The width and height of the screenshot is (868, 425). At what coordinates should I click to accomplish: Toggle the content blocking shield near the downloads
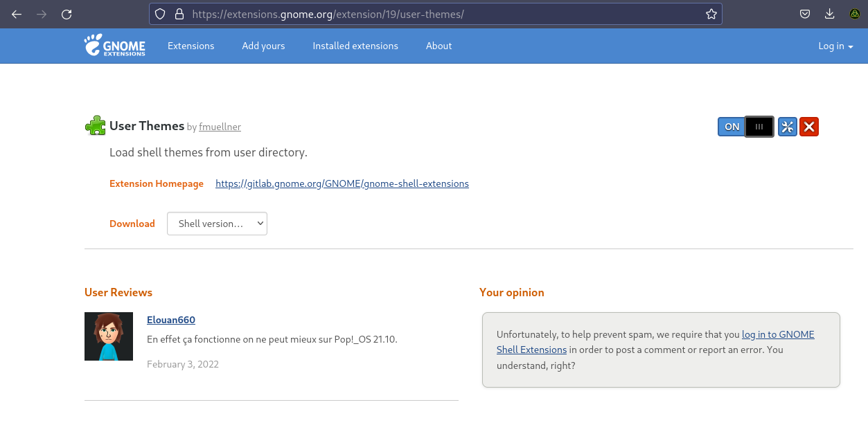click(804, 13)
